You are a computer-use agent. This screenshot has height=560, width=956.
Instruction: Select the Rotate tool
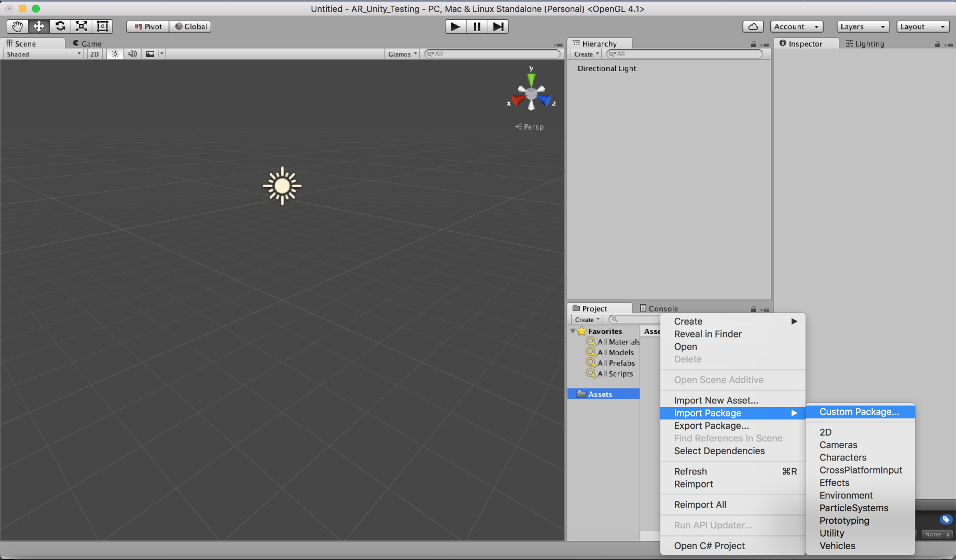pyautogui.click(x=60, y=26)
